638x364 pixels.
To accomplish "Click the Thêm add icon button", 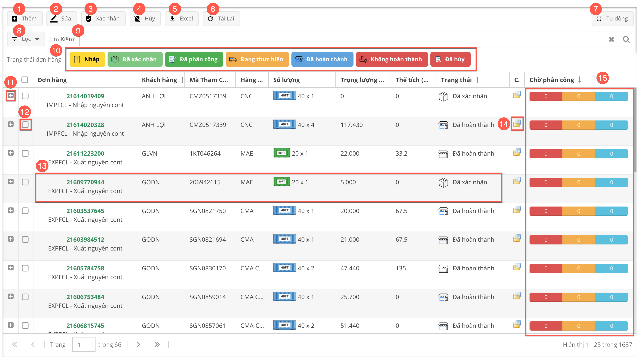I will 25,19.
